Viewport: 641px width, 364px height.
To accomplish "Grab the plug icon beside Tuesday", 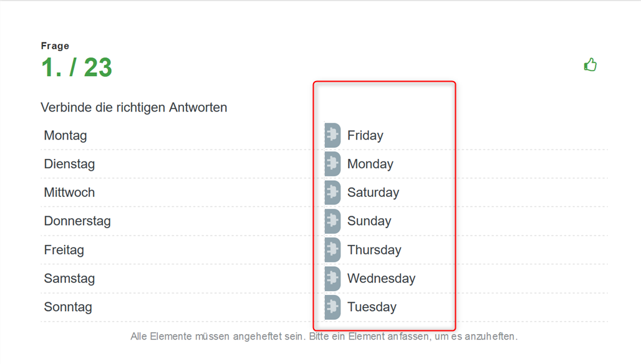I will 332,307.
